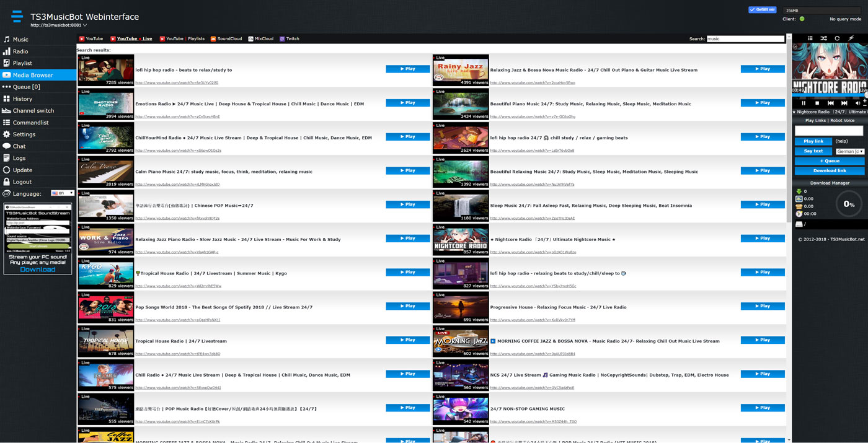This screenshot has width=868, height=443.
Task: Click the lightning bolt icon above the player
Action: coord(851,38)
